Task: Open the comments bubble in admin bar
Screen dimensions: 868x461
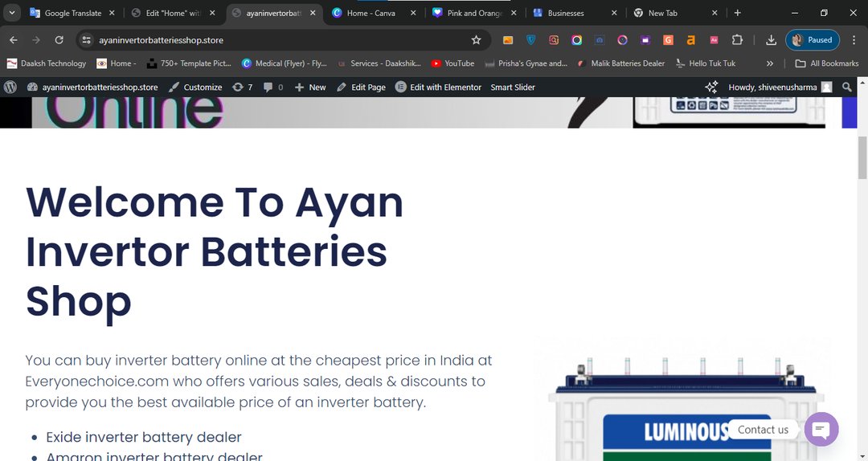Action: pyautogui.click(x=273, y=87)
